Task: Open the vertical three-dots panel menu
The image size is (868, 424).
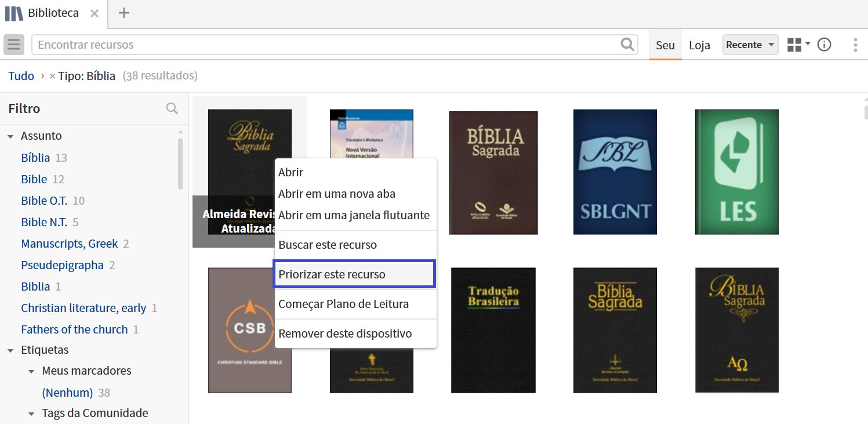Action: [x=855, y=45]
